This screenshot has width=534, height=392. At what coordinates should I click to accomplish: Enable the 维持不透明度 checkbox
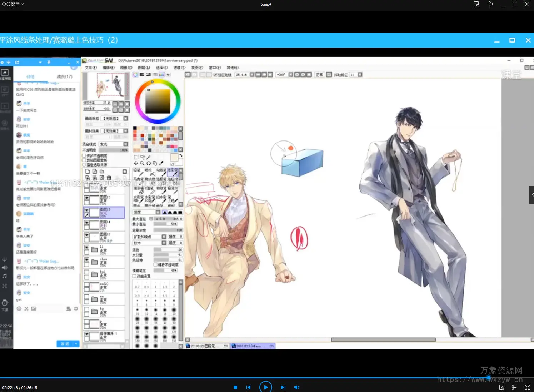(x=155, y=265)
